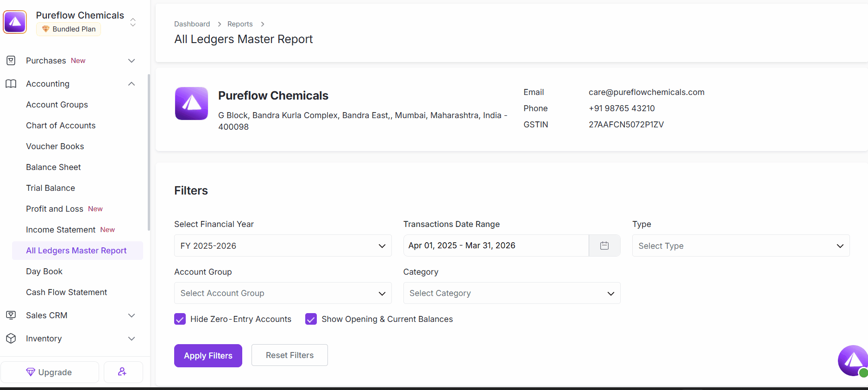Screen dimensions: 868x390
Task: Uncheck Hide Zero-Entry Accounts checkbox
Action: 180,319
